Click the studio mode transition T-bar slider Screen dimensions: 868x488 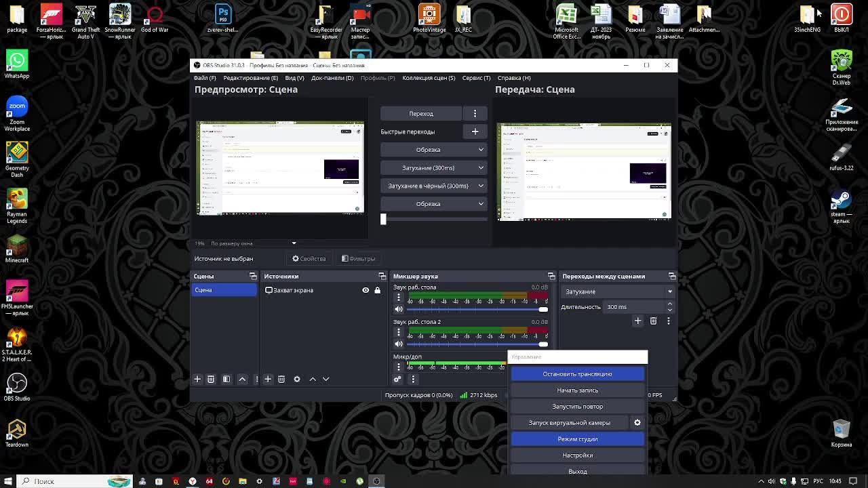pyautogui.click(x=433, y=219)
